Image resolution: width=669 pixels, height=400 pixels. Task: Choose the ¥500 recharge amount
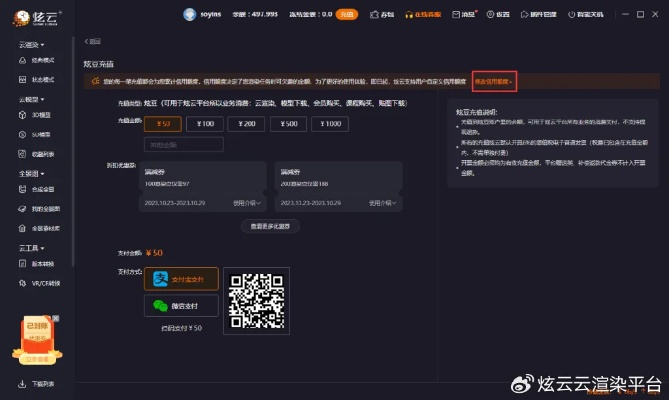click(288, 123)
